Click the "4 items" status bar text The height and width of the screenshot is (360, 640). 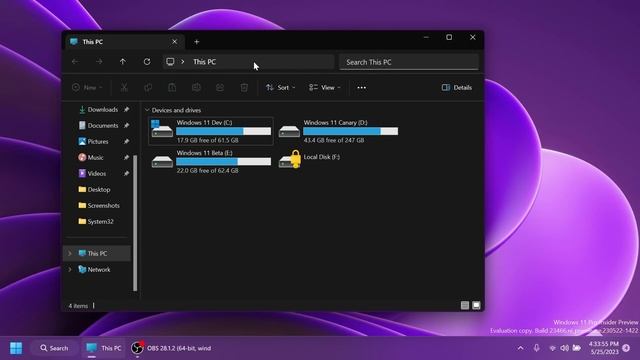(78, 305)
